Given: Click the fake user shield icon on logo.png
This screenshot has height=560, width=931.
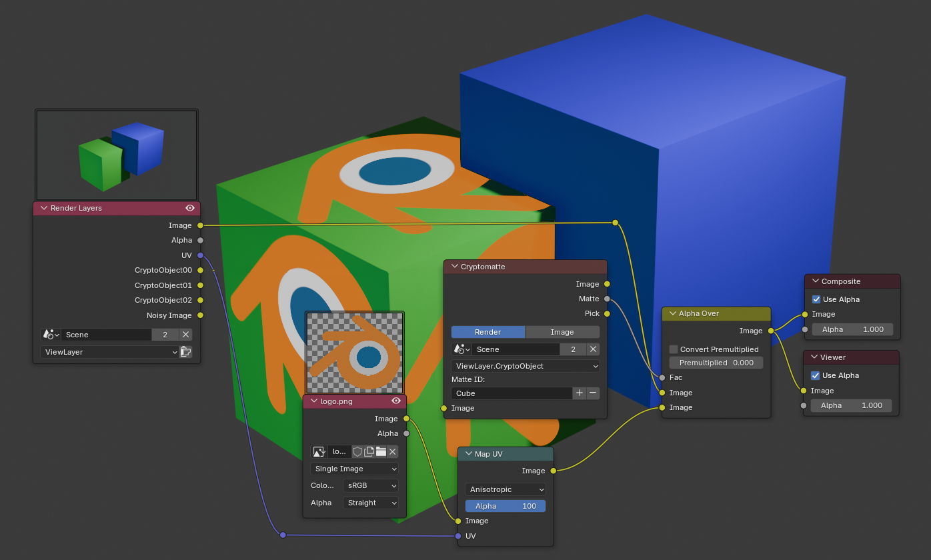Looking at the screenshot, I should click(358, 451).
